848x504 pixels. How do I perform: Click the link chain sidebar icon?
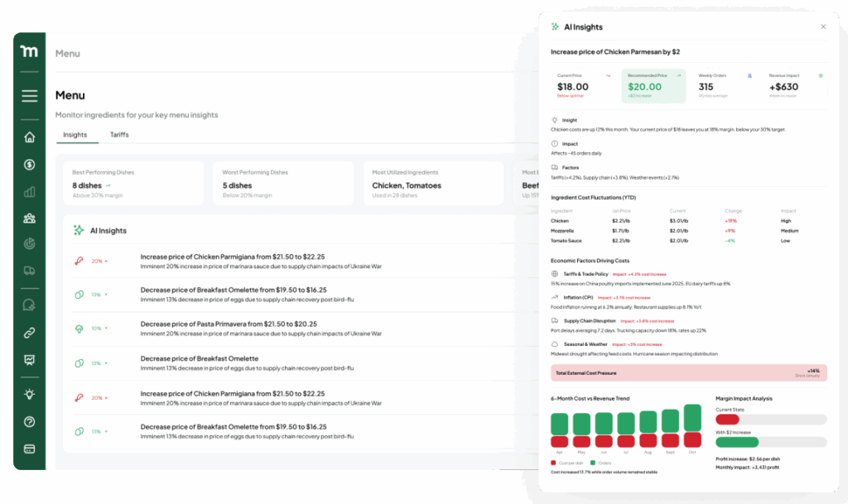30,334
